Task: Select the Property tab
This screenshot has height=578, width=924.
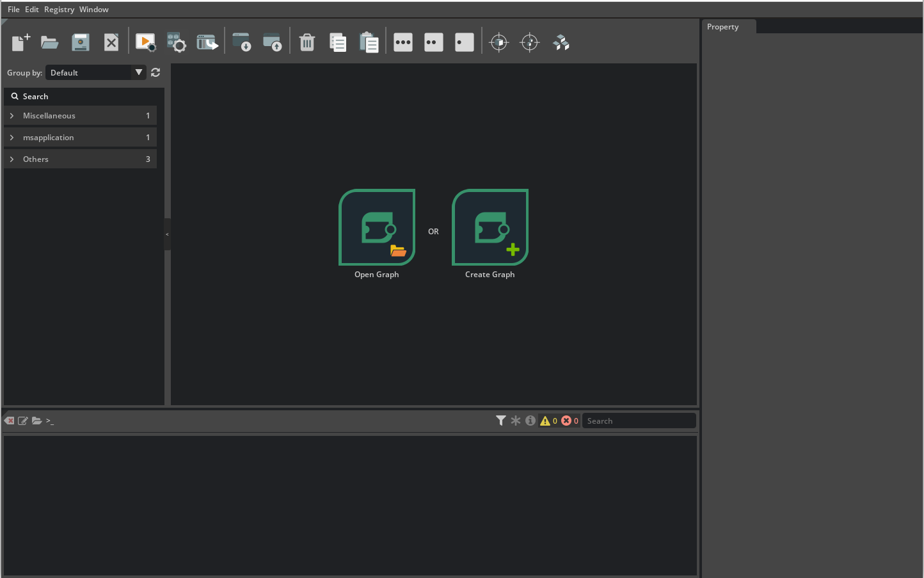Action: 729,27
